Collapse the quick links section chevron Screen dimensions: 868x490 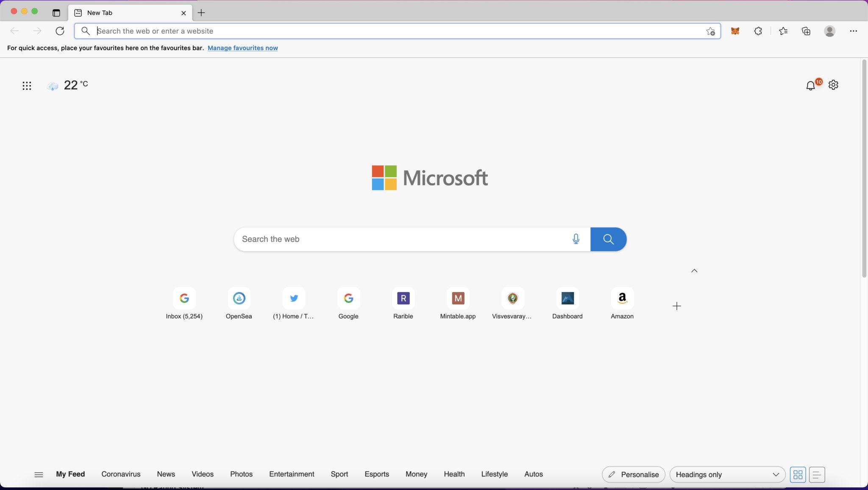694,270
